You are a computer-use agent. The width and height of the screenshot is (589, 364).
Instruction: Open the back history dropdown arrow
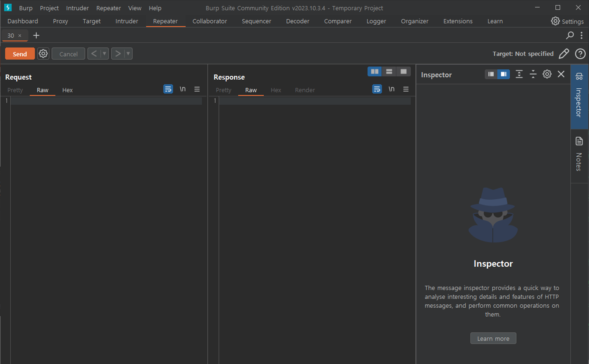104,53
